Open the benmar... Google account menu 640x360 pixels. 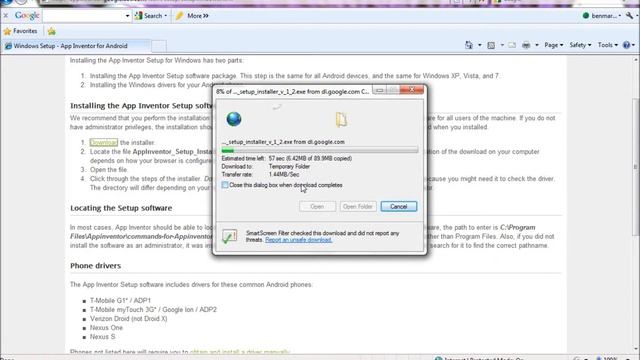click(x=602, y=16)
